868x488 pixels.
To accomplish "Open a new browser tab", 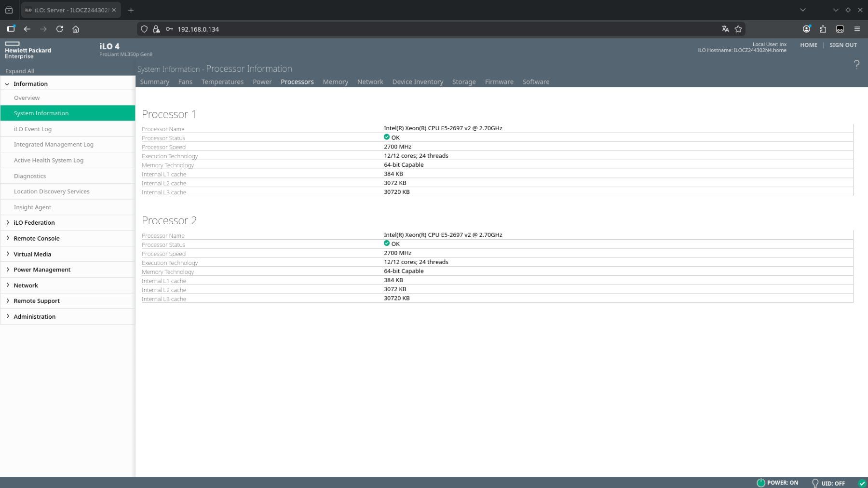I will 131,10.
